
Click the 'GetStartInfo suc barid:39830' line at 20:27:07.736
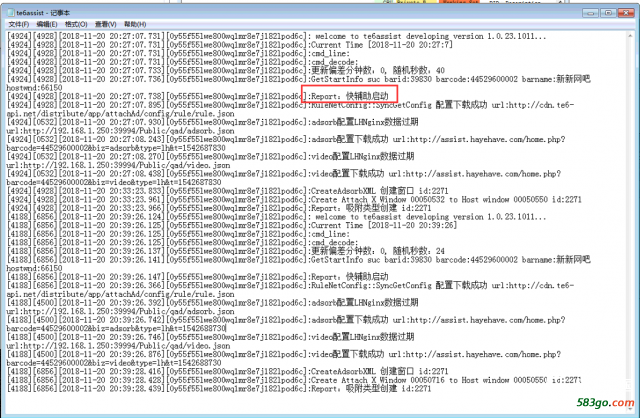pyautogui.click(x=298, y=79)
